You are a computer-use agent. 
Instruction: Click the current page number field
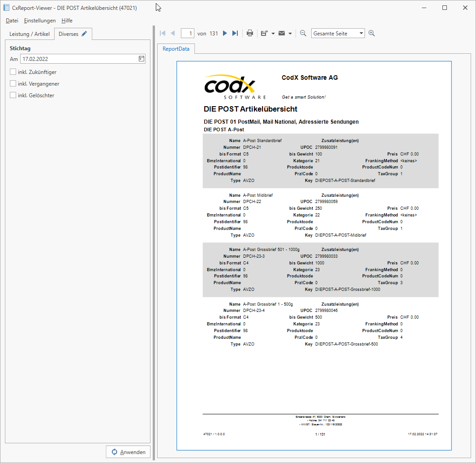(188, 34)
